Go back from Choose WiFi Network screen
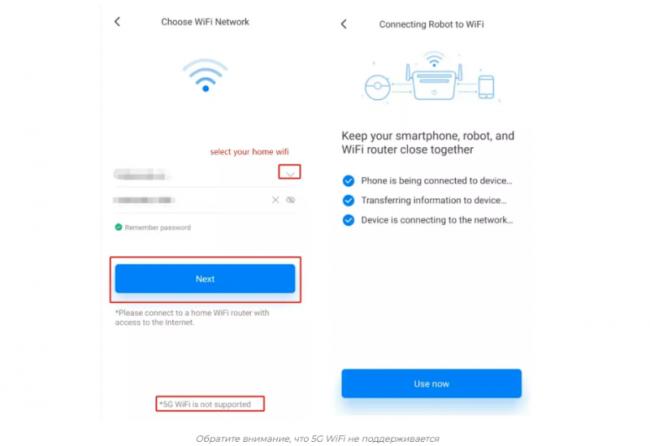This screenshot has width=650, height=446. (x=117, y=22)
